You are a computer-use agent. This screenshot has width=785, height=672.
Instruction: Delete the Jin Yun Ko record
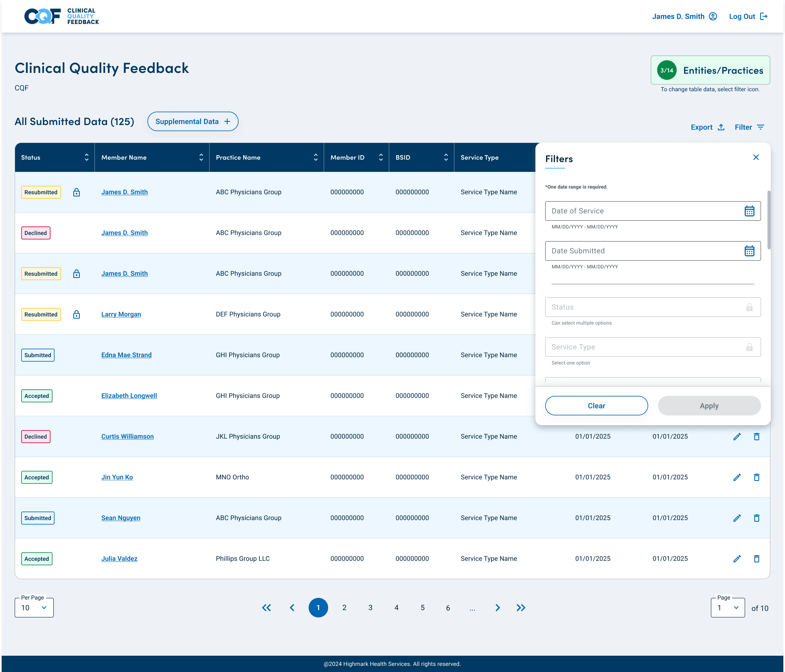[x=756, y=477]
